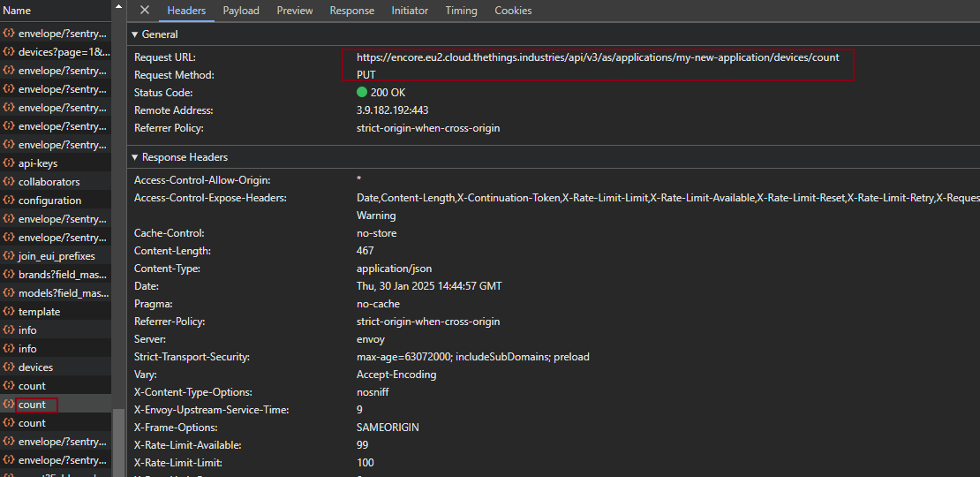Click the Request URL label
This screenshot has height=477, width=980.
coord(165,57)
